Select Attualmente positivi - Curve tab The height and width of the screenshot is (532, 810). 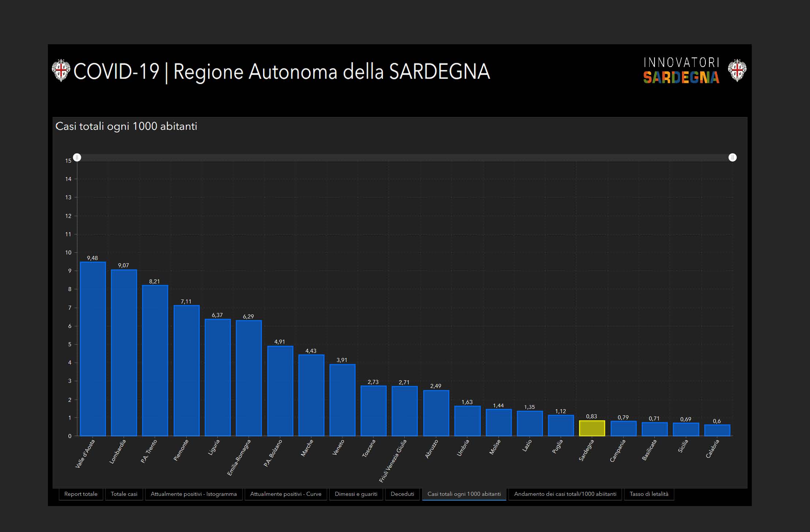coord(285,494)
